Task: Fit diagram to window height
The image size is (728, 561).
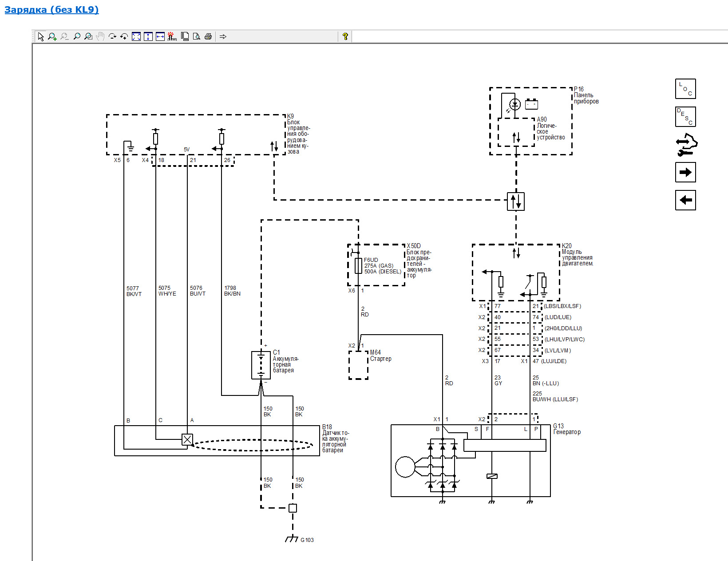Action: tap(148, 36)
